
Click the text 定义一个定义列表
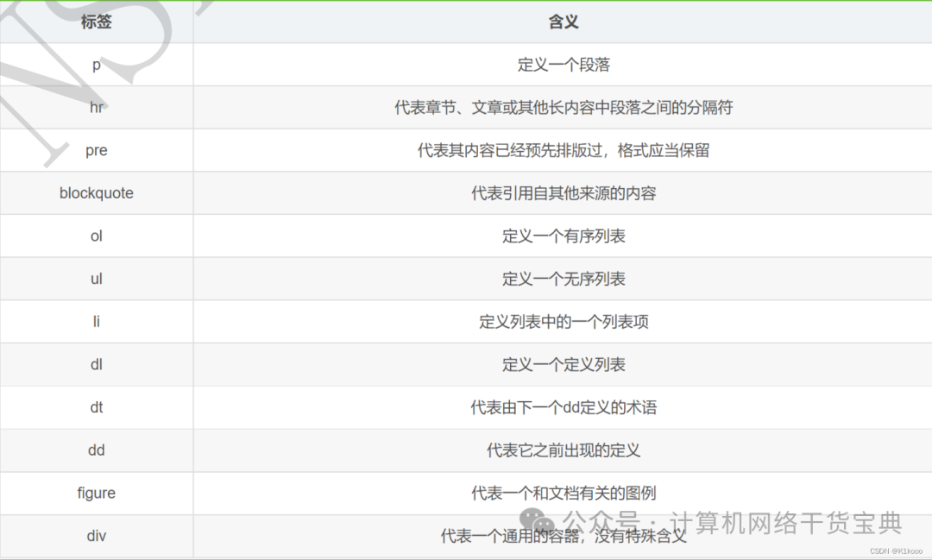563,364
